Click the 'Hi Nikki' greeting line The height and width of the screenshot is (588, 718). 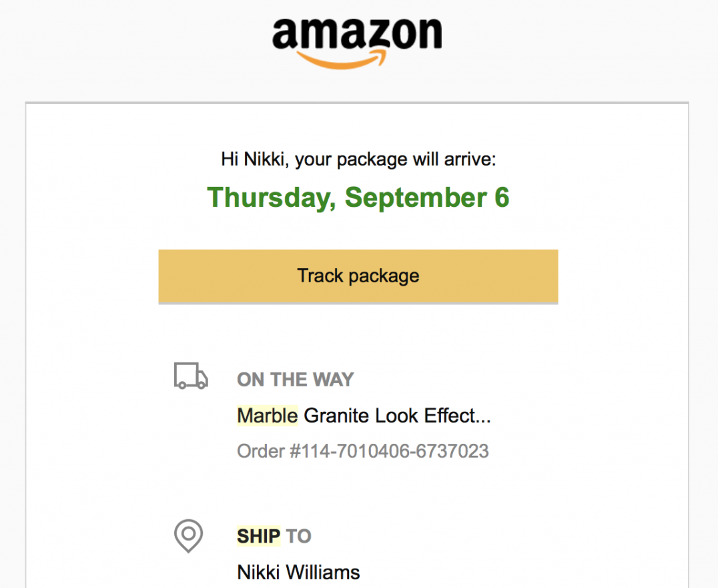coord(358,160)
